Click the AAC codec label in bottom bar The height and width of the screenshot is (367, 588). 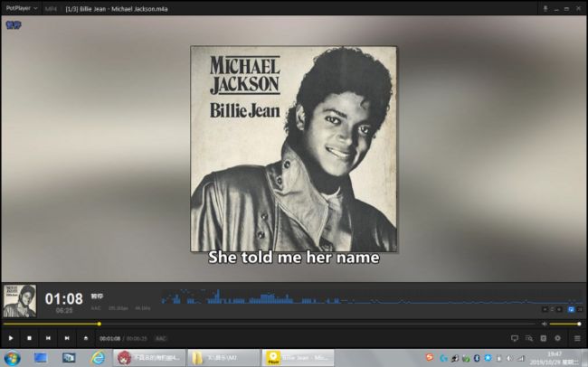(x=160, y=338)
